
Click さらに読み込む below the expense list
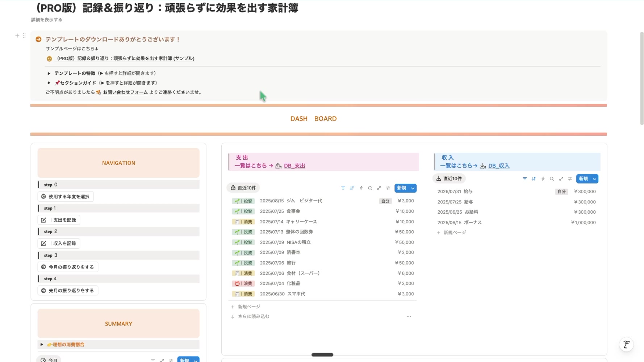click(x=253, y=316)
